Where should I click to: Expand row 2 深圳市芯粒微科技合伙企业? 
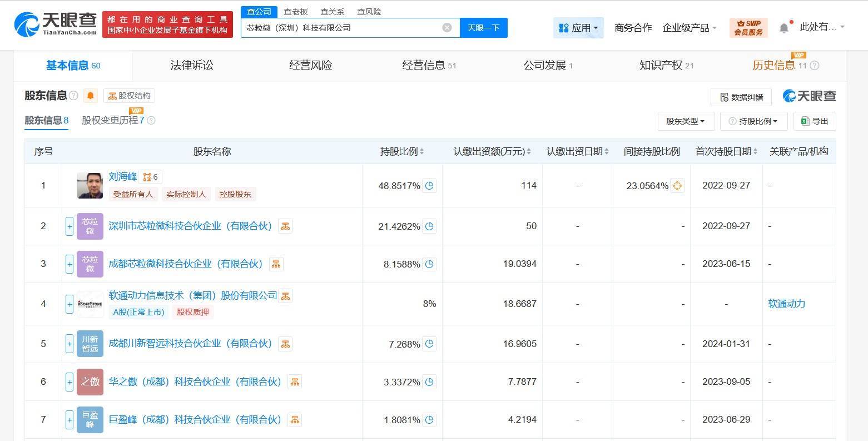coord(70,226)
